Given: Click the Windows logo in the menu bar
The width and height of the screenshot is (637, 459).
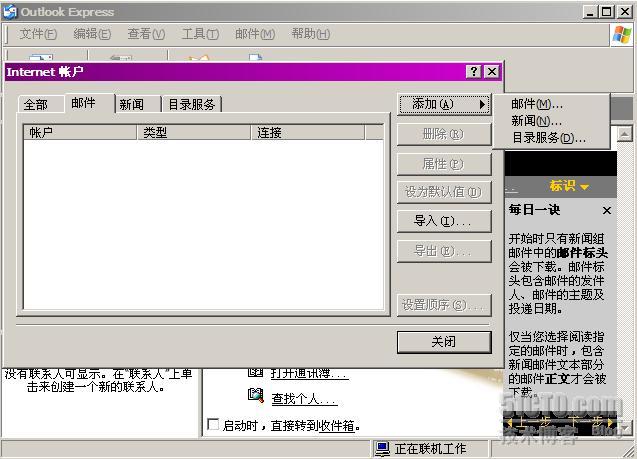Looking at the screenshot, I should coord(621,34).
